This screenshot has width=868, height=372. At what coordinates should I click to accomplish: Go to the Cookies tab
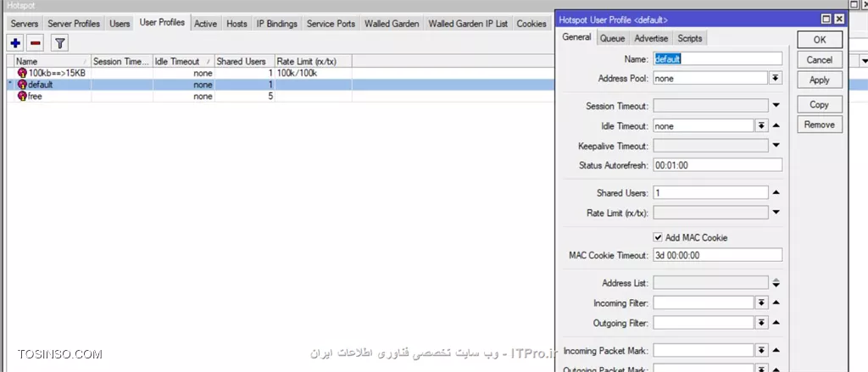[531, 24]
